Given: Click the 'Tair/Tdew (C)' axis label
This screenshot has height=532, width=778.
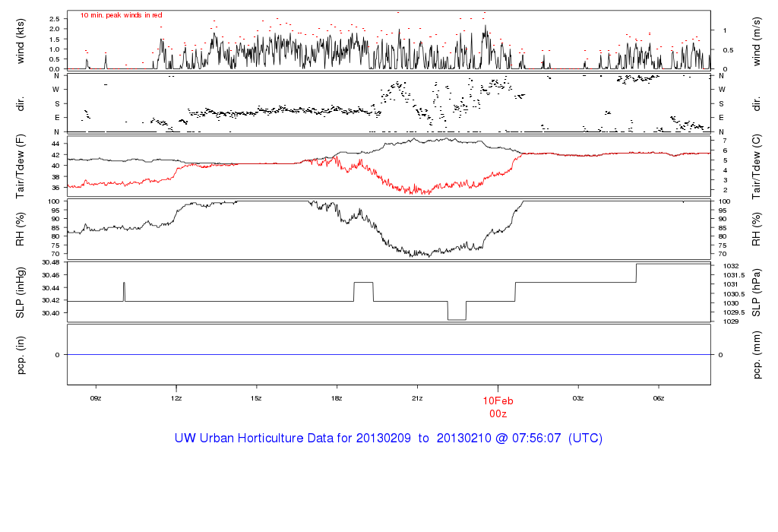Looking at the screenshot, I should coord(756,166).
